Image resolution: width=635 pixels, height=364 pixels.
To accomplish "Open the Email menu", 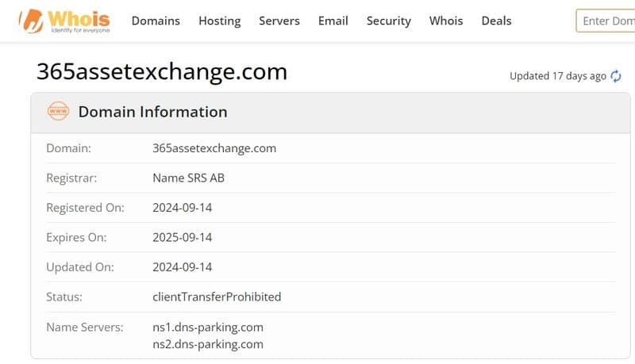I will click(333, 21).
